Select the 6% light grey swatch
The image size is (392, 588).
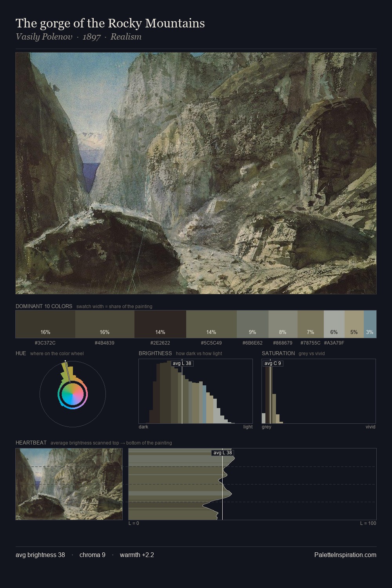pos(334,324)
